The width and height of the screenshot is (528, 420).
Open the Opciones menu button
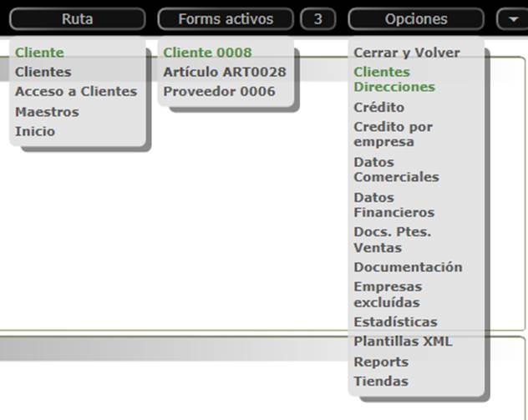click(x=415, y=18)
